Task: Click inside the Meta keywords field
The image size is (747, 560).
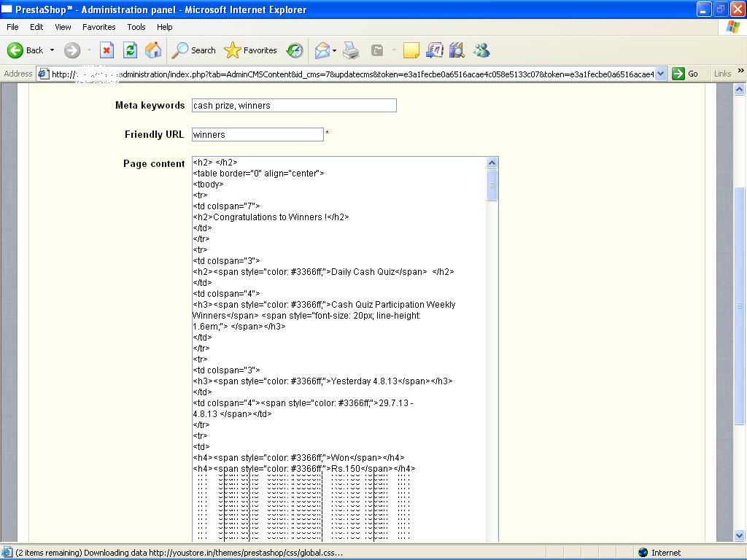Action: (x=294, y=106)
